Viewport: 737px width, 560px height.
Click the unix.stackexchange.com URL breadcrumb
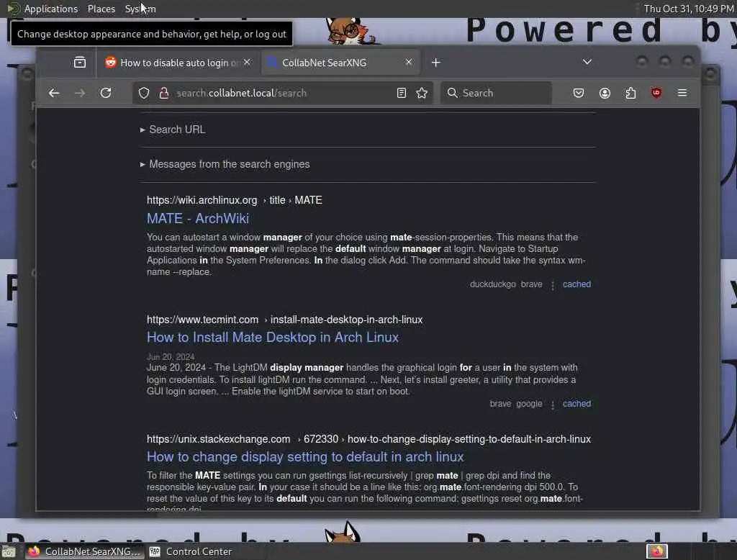point(369,439)
